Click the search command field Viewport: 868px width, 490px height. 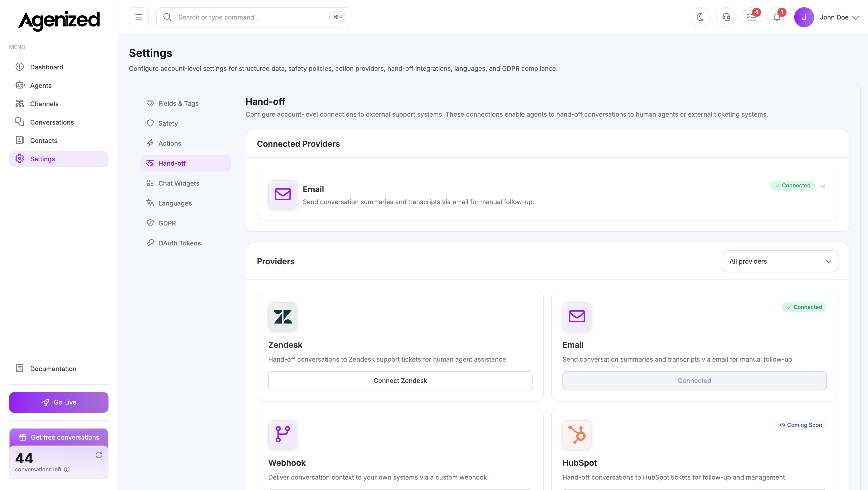pos(253,17)
